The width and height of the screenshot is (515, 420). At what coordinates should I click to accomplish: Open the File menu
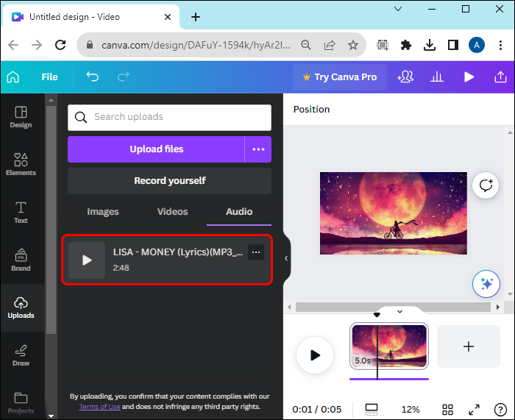click(49, 76)
